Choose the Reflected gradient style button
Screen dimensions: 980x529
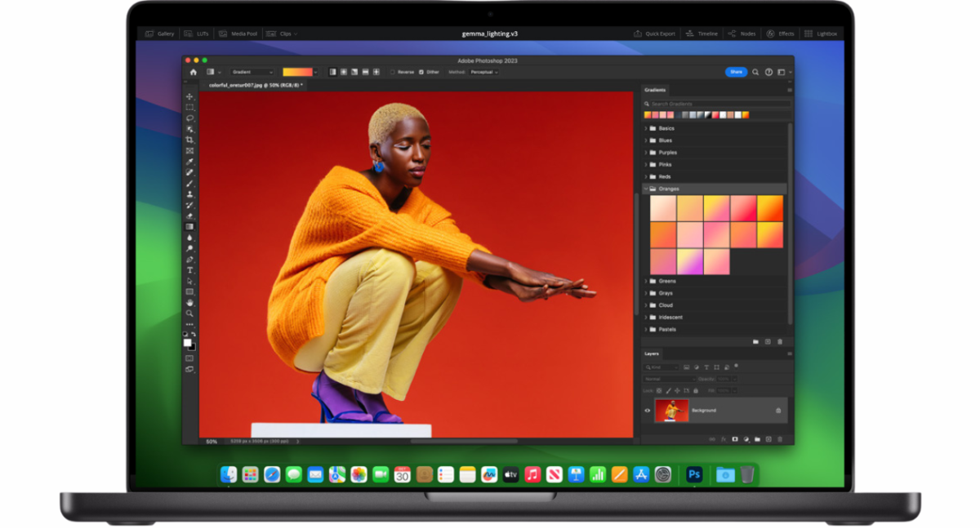click(x=365, y=72)
